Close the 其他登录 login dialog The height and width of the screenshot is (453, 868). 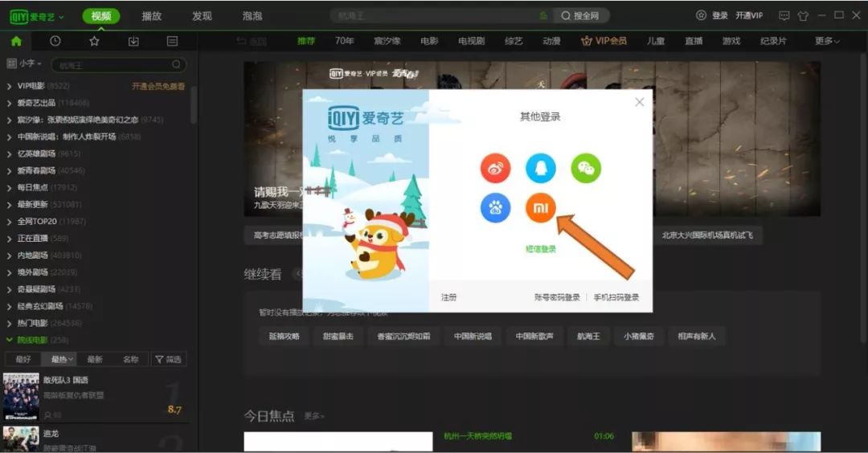point(640,102)
